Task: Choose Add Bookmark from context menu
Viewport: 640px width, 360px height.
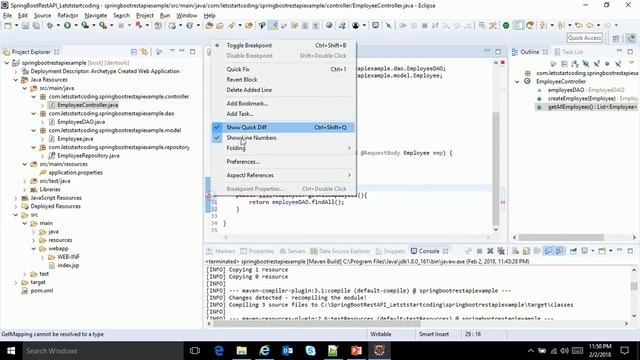Action: pos(283,104)
